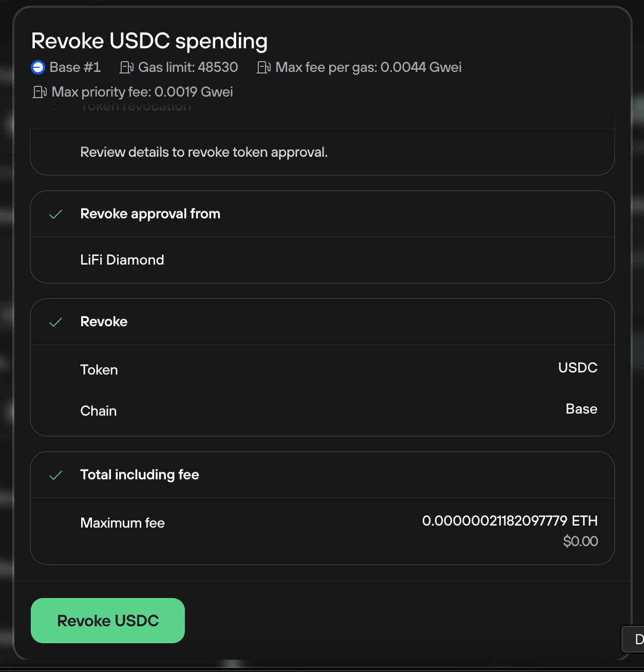
Task: Click the USDC token value
Action: [577, 368]
